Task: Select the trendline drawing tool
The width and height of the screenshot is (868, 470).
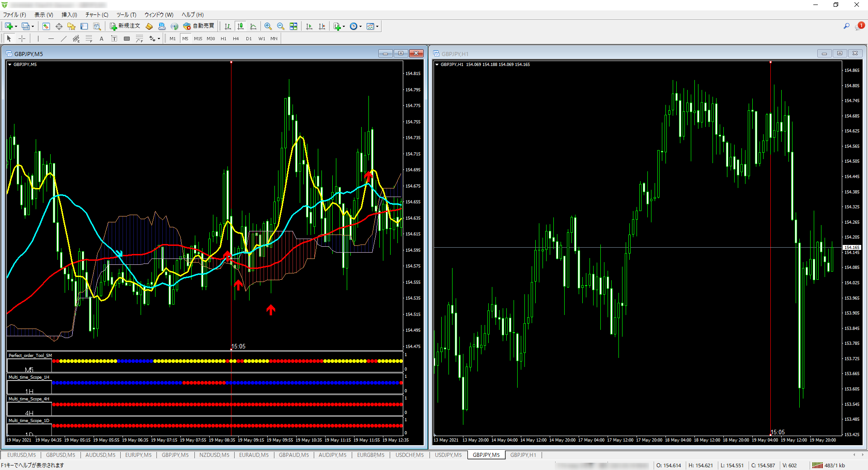Action: tap(64, 39)
